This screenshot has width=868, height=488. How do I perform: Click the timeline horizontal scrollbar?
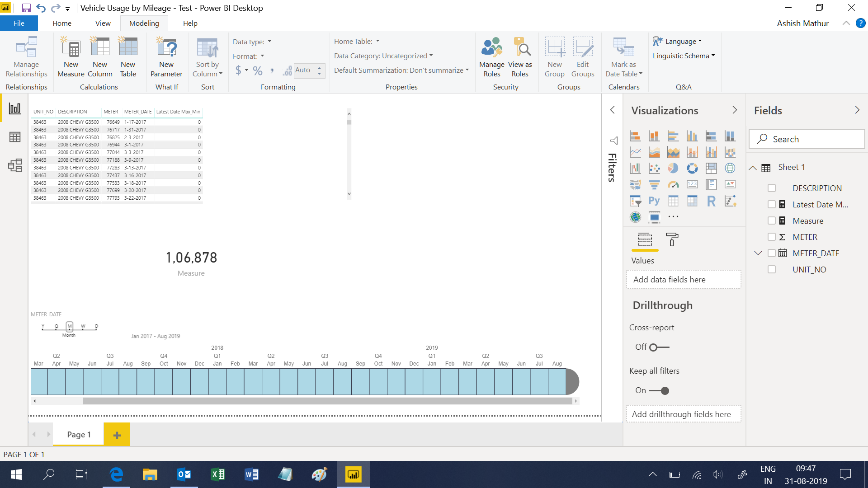coord(328,401)
